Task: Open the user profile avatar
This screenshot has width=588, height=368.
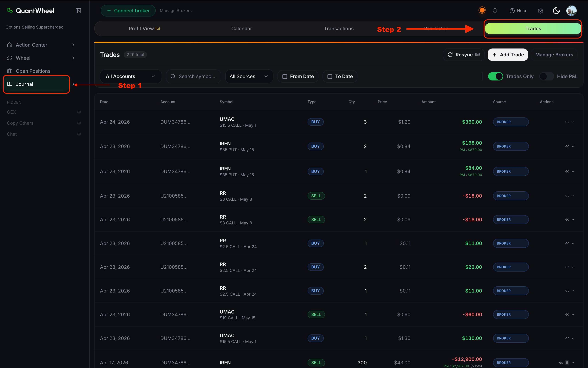Action: (571, 11)
